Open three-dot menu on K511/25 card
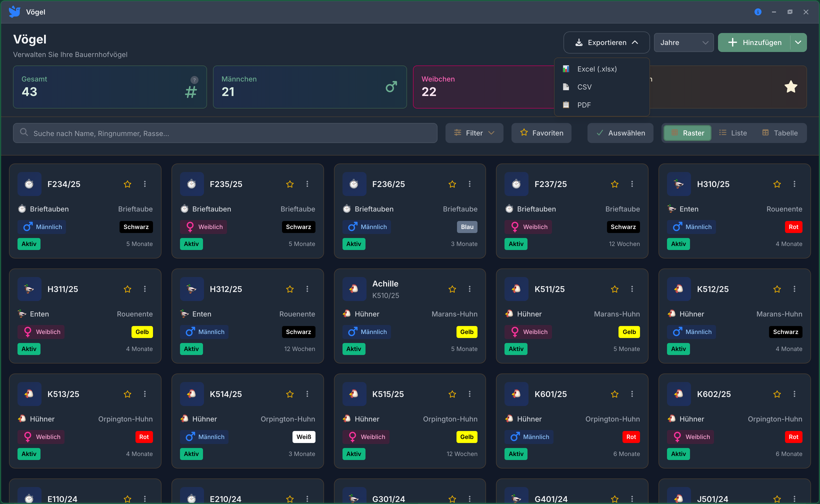Image resolution: width=820 pixels, height=504 pixels. 632,289
